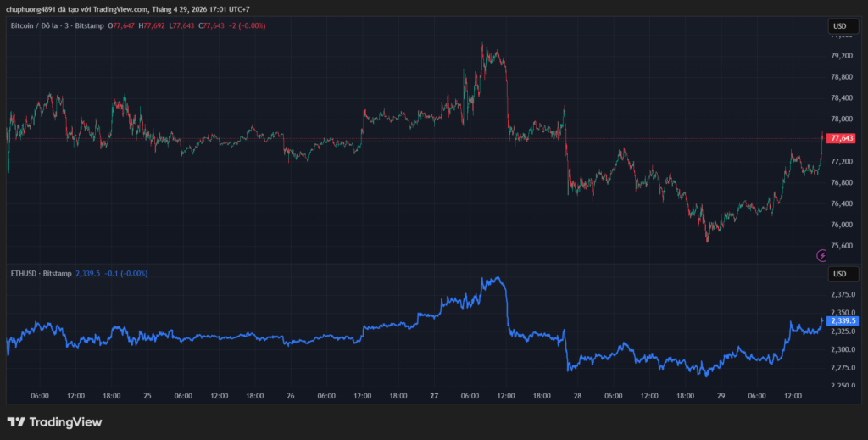Click the 2,300.0 level on ETH price scale
Viewport: 868px width, 440px height.
(843, 349)
